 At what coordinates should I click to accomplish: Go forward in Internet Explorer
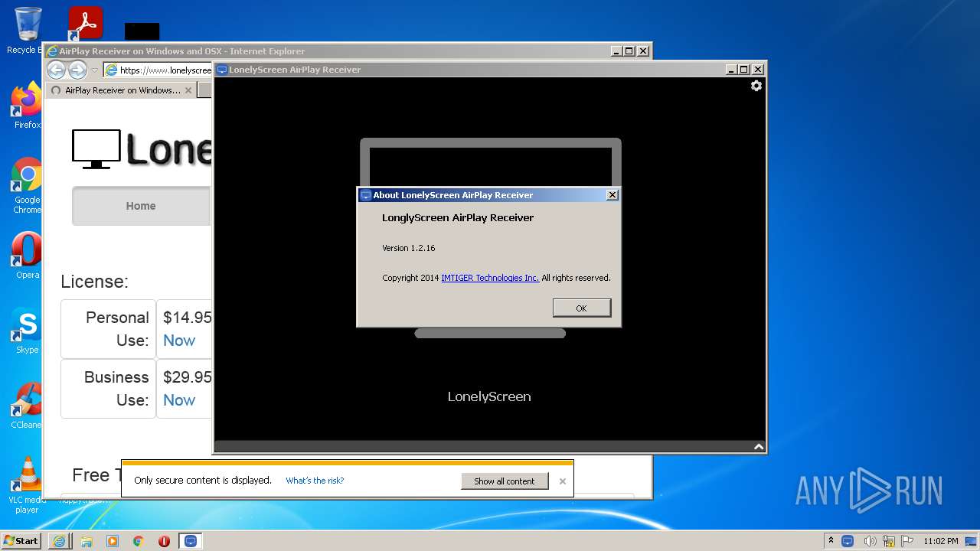(x=77, y=70)
